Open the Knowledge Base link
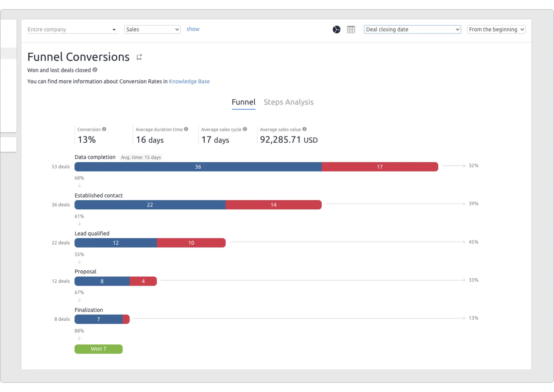 click(189, 81)
